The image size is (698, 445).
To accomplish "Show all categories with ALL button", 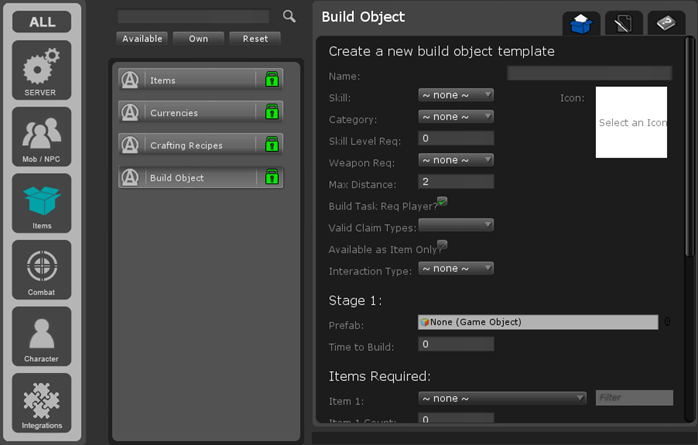I will click(41, 22).
